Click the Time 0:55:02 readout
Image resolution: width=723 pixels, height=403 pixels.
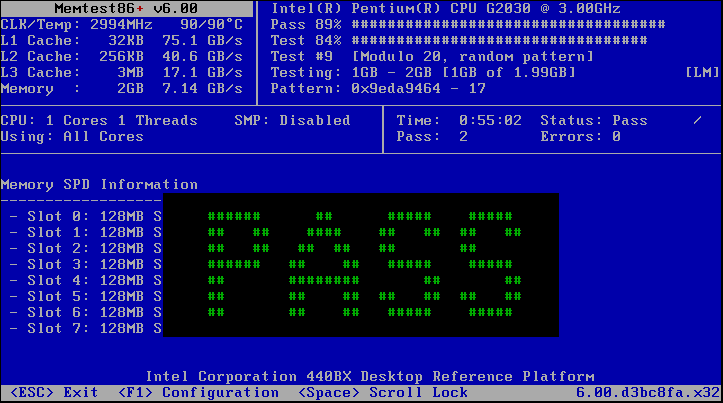pos(459,121)
